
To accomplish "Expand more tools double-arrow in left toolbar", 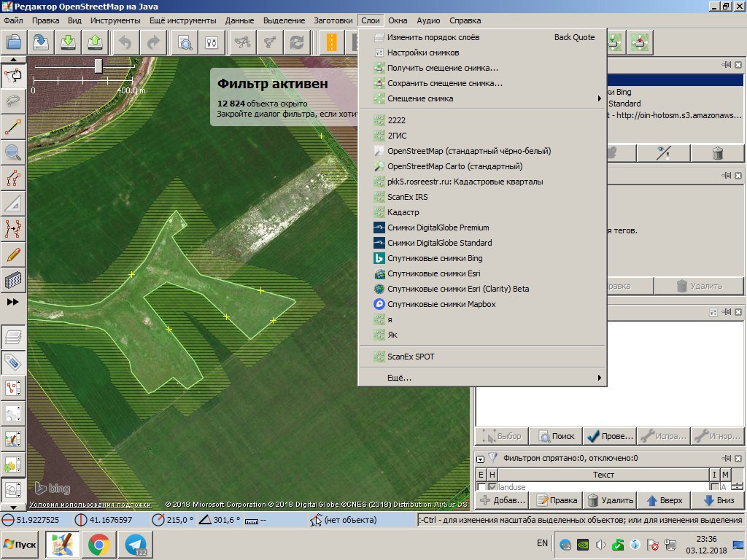I will [x=13, y=302].
